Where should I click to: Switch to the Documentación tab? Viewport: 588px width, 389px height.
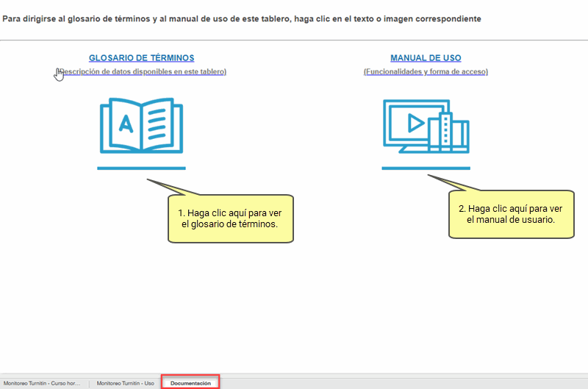[x=190, y=382]
